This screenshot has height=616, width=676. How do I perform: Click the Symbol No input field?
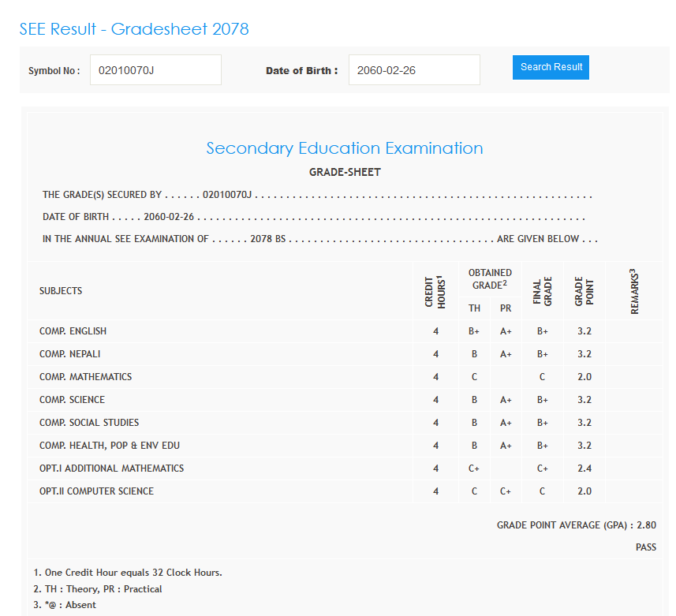point(155,70)
